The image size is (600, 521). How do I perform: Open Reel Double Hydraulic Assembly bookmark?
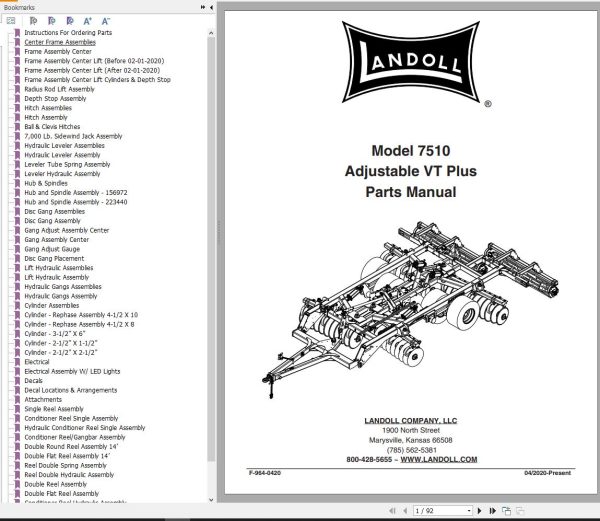pos(69,475)
